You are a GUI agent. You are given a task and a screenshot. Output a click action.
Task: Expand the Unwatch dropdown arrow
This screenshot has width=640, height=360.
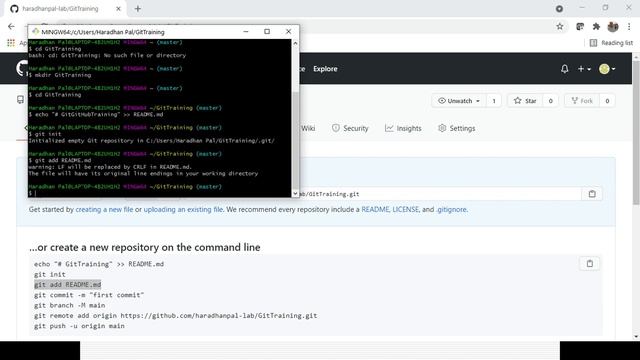pyautogui.click(x=478, y=101)
